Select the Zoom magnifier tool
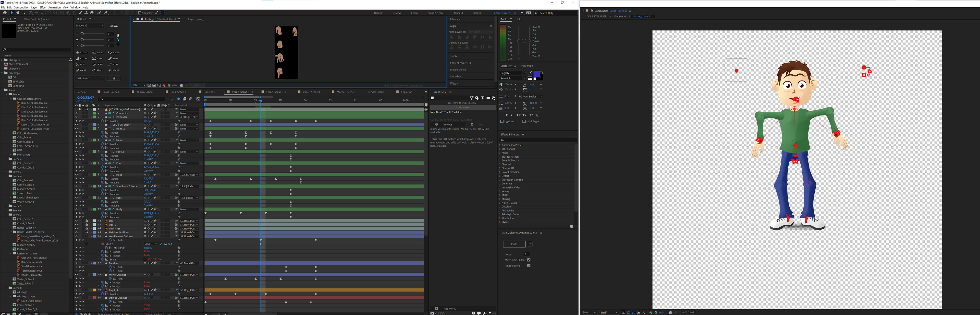The width and height of the screenshot is (980, 315). point(23,13)
